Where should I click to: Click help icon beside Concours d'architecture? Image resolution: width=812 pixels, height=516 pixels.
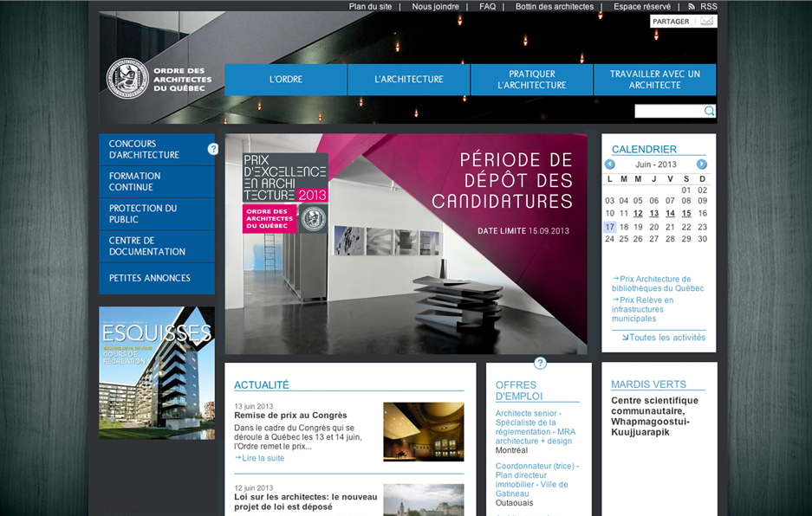click(x=213, y=149)
